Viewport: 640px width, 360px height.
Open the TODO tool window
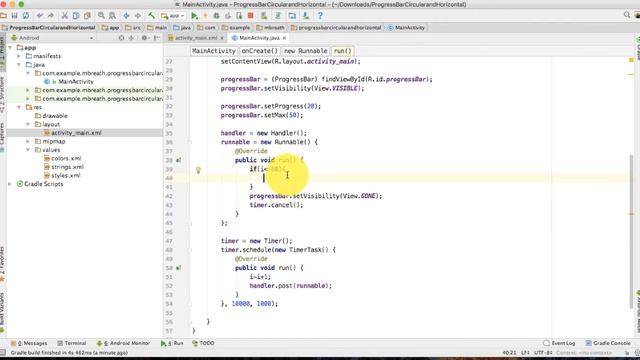click(x=203, y=344)
